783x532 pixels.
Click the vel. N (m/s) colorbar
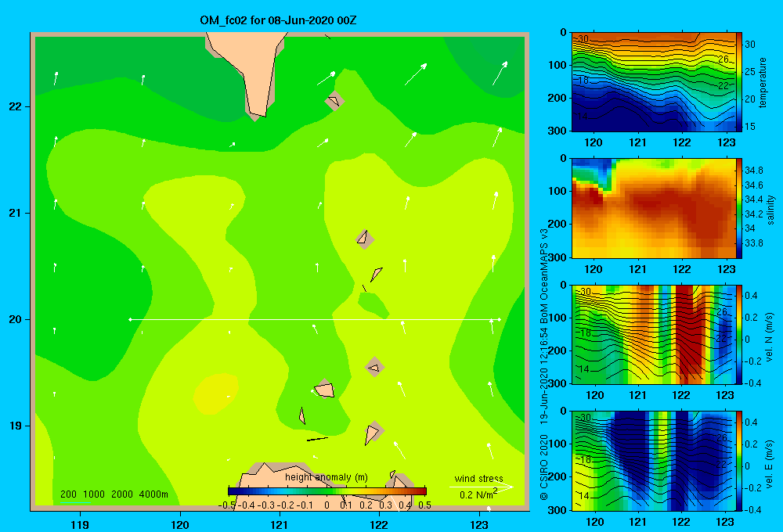739,334
